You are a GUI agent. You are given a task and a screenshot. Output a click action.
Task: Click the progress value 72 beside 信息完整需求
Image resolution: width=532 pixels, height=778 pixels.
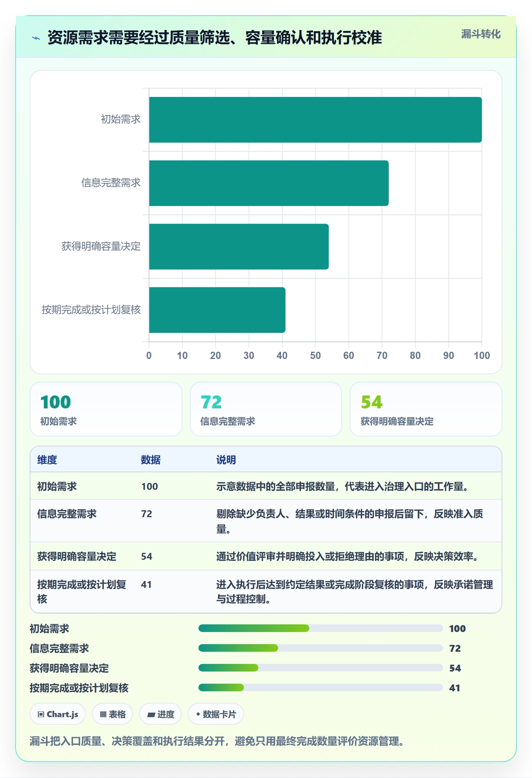(x=455, y=648)
